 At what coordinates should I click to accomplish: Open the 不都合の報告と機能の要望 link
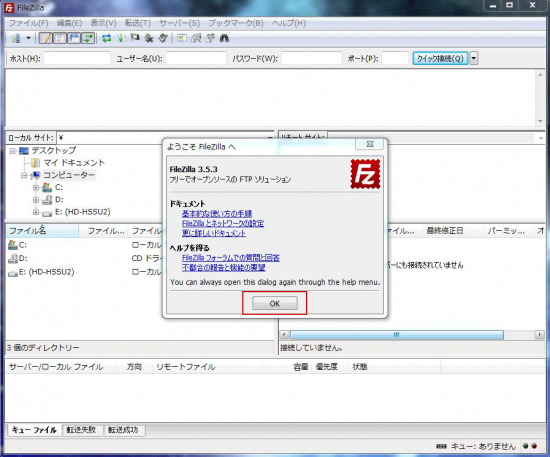coord(223,268)
